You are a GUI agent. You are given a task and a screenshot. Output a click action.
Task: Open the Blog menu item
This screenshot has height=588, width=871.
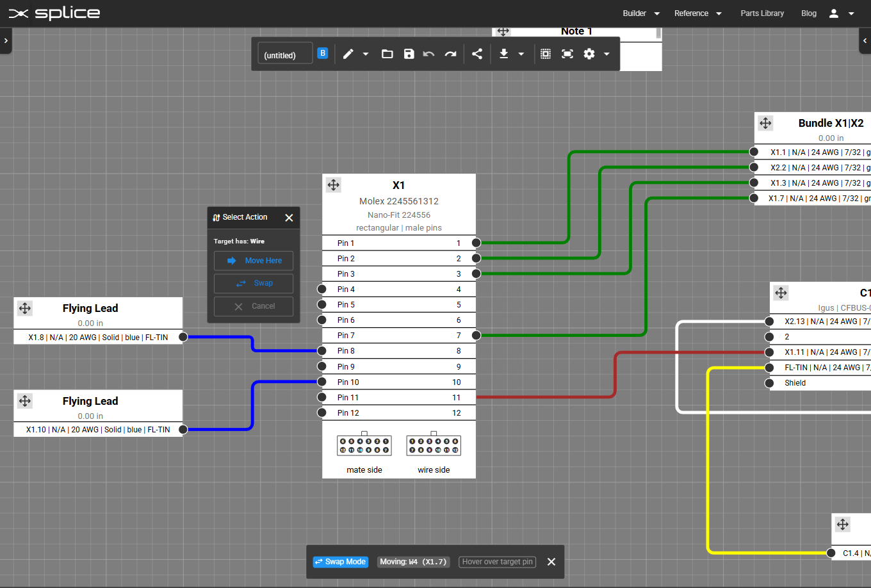(x=809, y=13)
